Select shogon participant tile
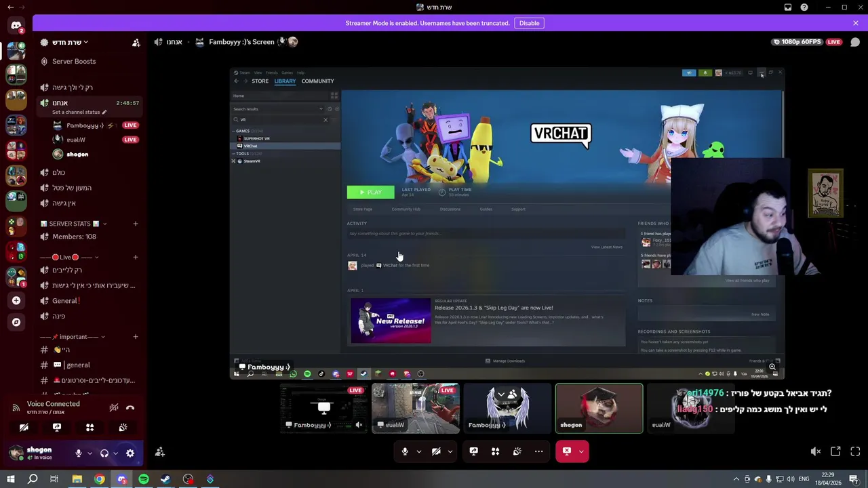Image resolution: width=868 pixels, height=488 pixels. click(599, 408)
